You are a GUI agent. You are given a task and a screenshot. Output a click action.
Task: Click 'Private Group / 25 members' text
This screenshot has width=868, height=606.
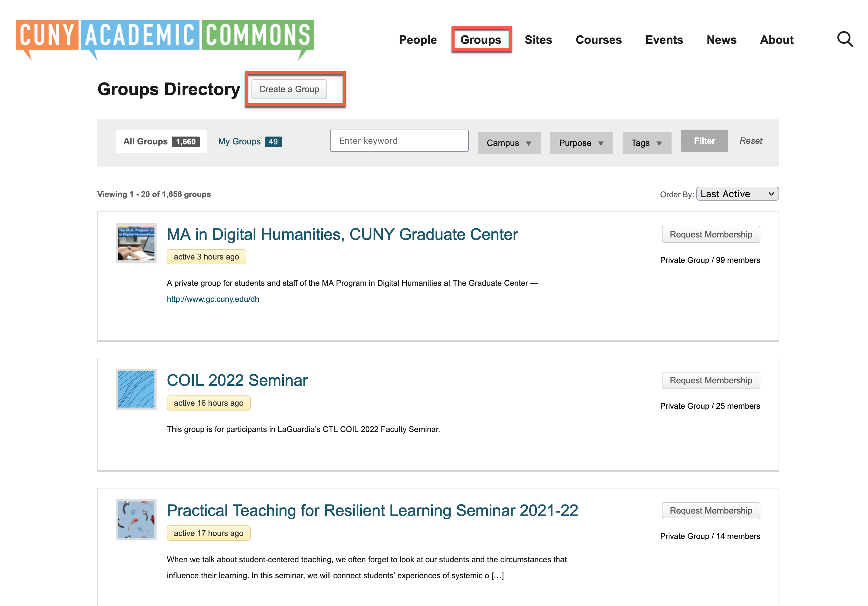click(710, 406)
